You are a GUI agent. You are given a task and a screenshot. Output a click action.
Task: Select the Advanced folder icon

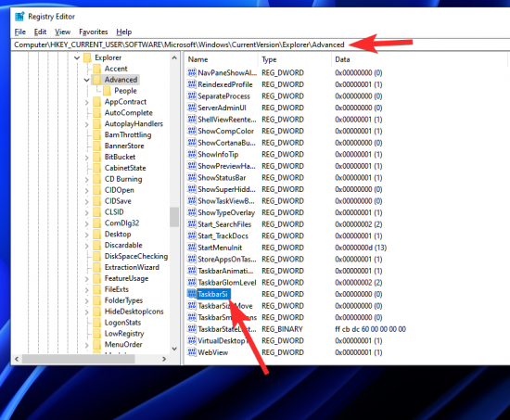(97, 80)
